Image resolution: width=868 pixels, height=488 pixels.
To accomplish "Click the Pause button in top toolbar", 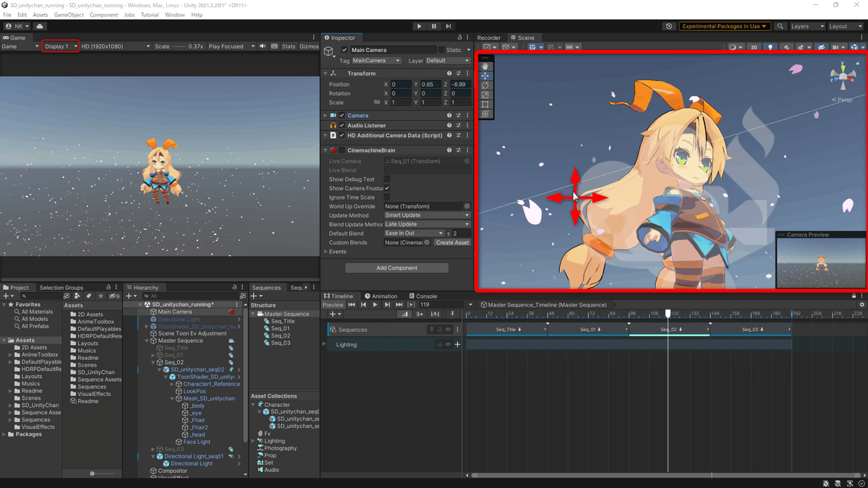I will click(434, 26).
